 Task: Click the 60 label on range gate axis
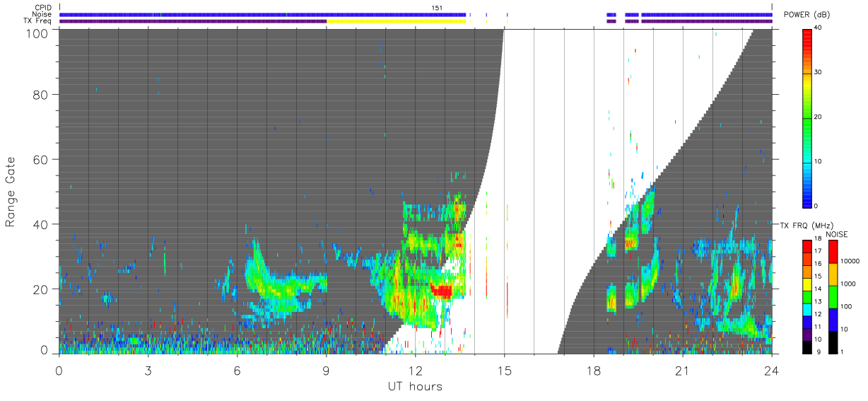[x=40, y=159]
